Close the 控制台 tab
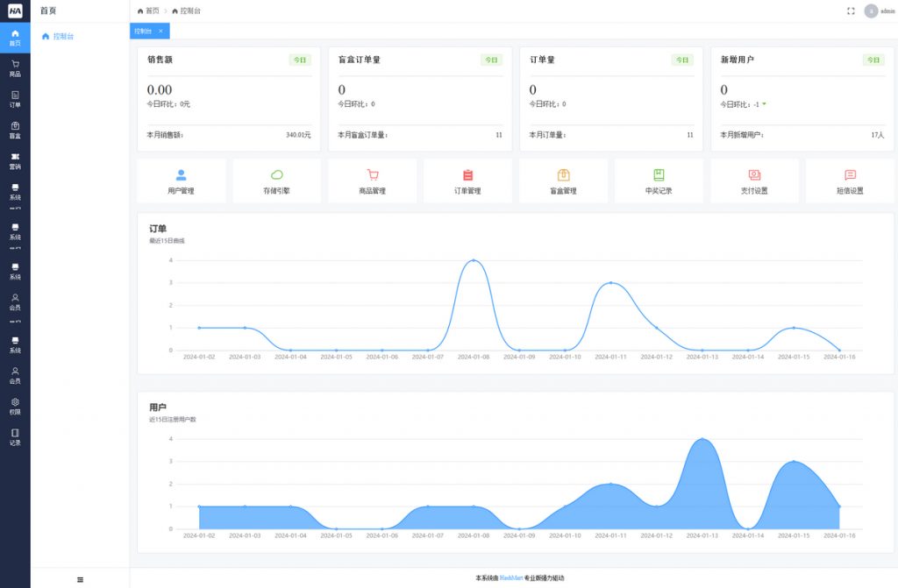This screenshot has width=898, height=588. (x=160, y=31)
